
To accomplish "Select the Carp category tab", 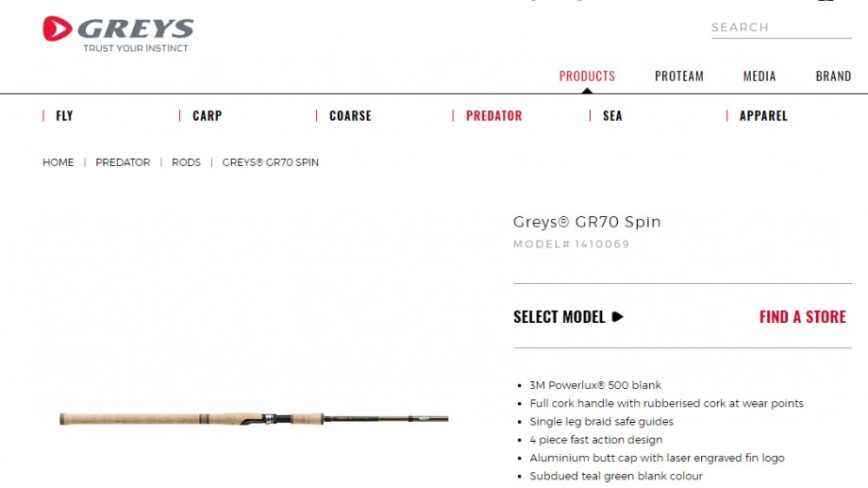I will 207,116.
